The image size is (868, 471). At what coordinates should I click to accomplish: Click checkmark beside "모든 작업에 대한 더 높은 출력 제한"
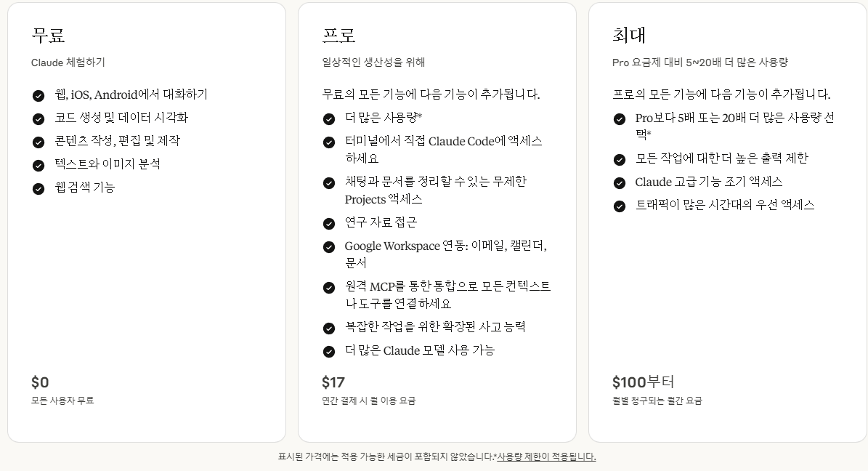[620, 158]
